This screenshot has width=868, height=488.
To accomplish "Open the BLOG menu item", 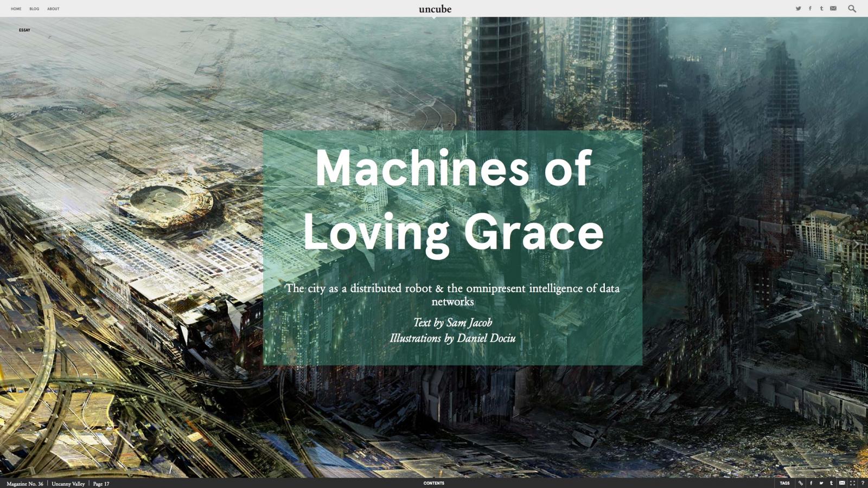I will pos(34,9).
